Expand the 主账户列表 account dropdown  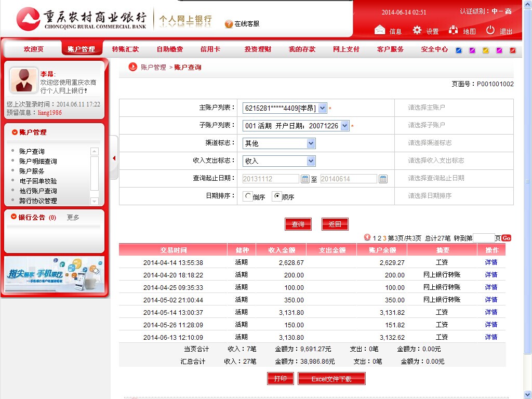pyautogui.click(x=322, y=108)
